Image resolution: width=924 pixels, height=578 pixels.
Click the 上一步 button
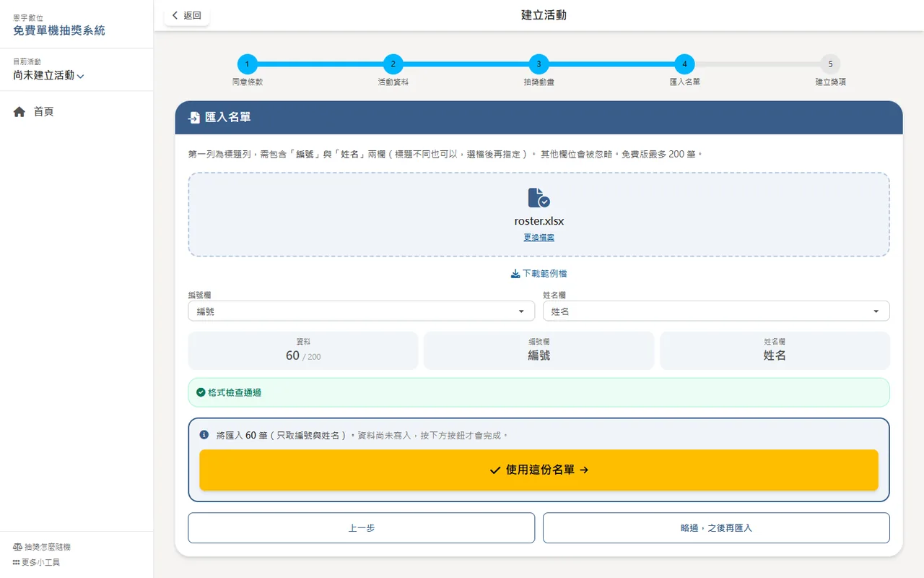click(x=361, y=528)
